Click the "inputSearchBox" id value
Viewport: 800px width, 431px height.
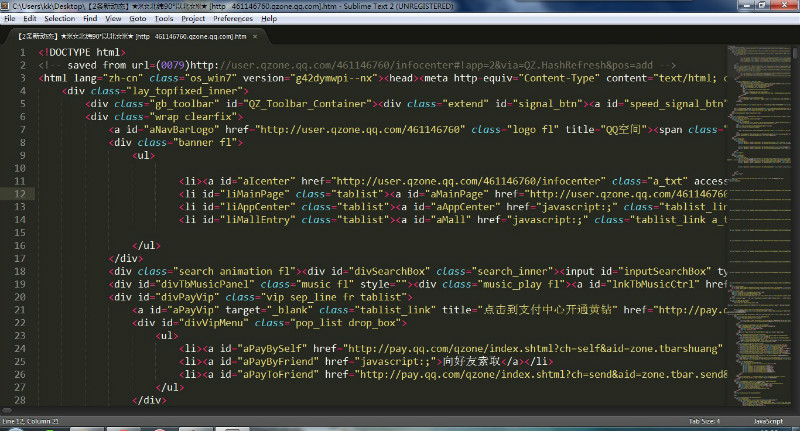[664, 271]
